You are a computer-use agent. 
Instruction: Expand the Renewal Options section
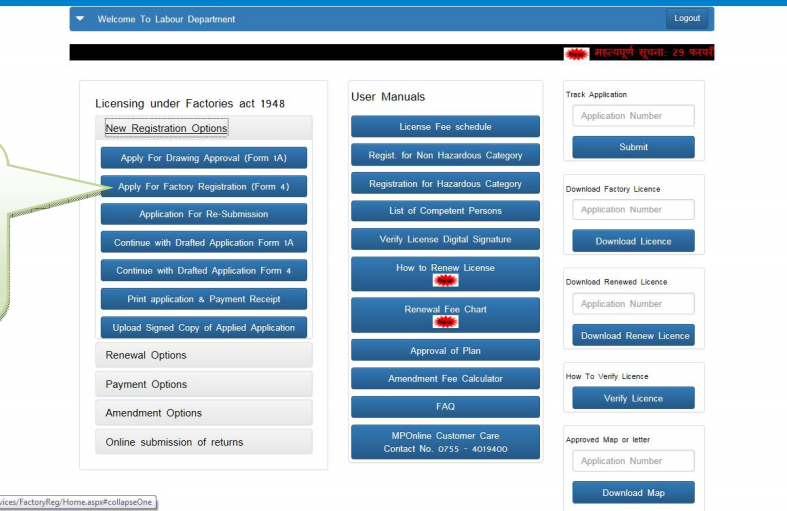[146, 355]
